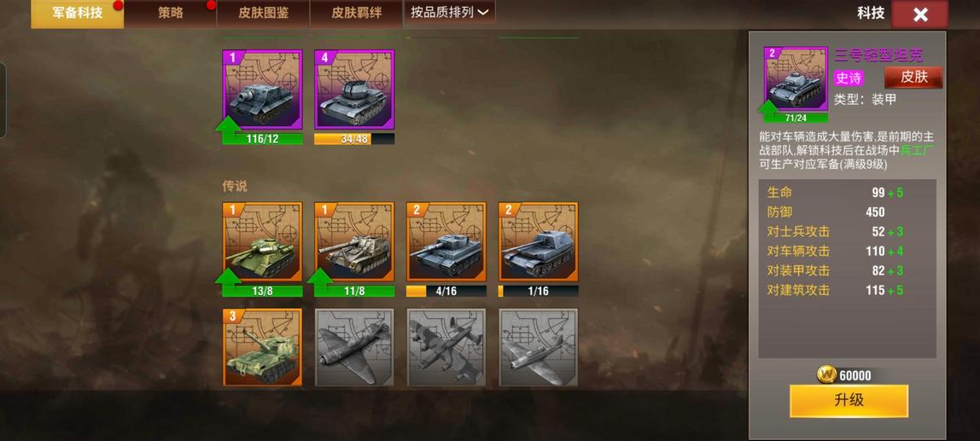Select the purple tank card with 116/12
Viewport: 980px width, 441px height.
(x=263, y=90)
